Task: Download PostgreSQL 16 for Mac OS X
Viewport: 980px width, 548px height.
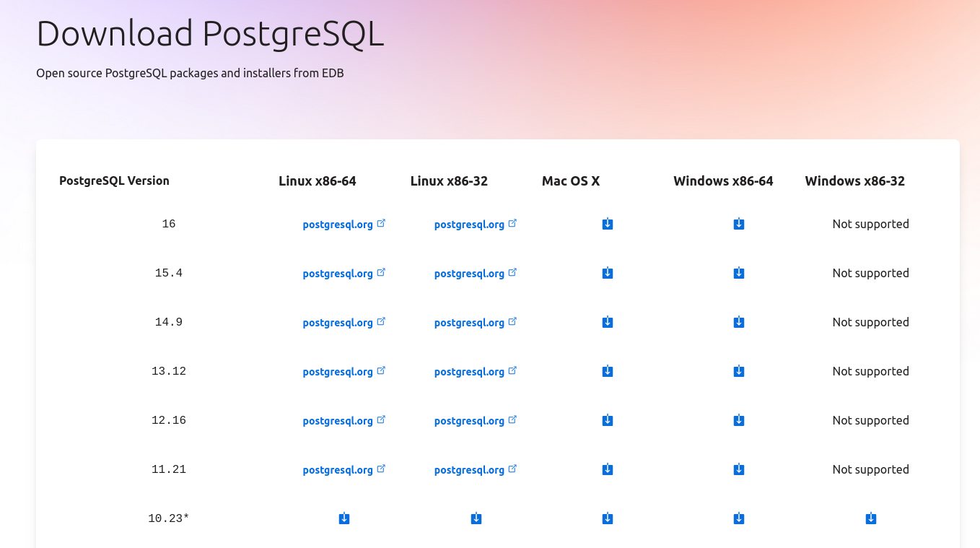Action: click(608, 224)
